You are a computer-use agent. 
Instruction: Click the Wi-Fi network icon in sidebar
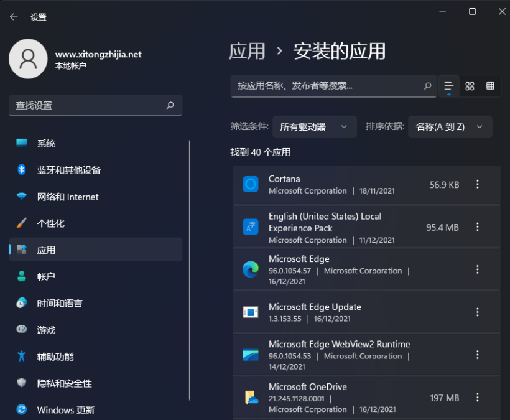[x=22, y=196]
